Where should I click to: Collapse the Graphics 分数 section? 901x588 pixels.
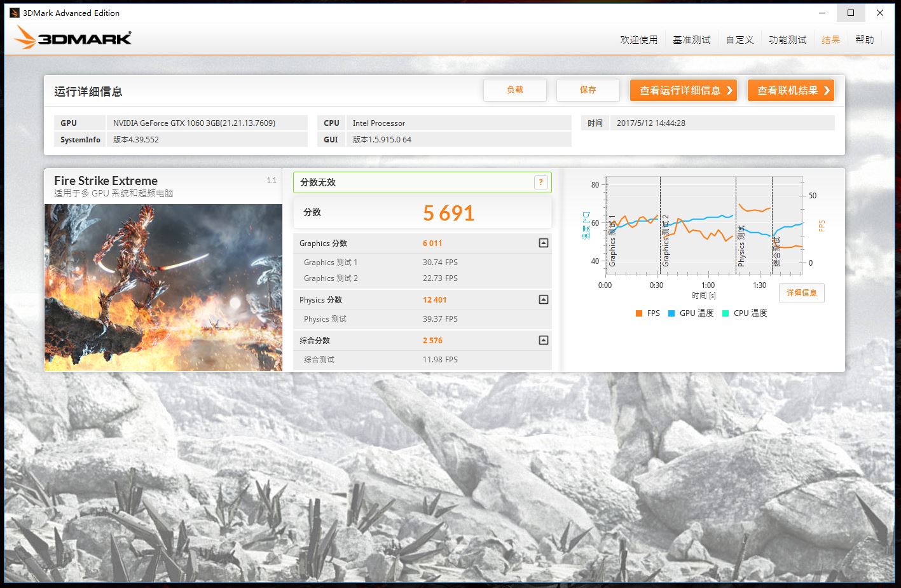[x=543, y=243]
